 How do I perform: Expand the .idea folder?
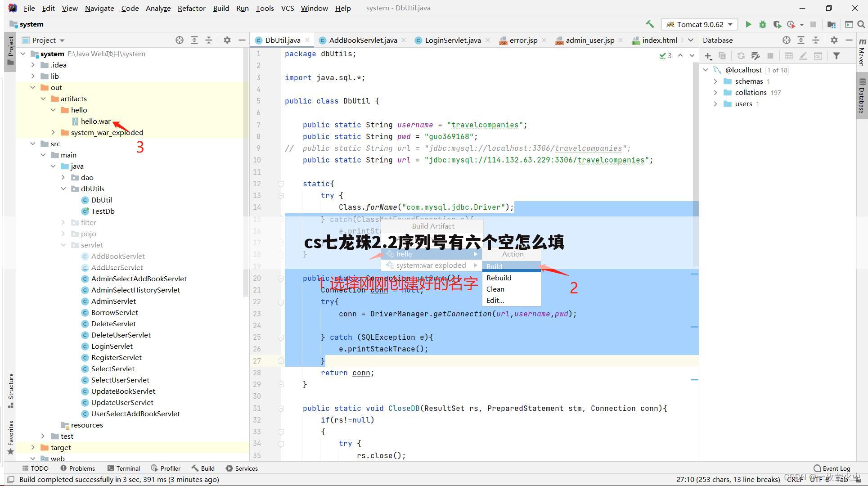(x=33, y=65)
